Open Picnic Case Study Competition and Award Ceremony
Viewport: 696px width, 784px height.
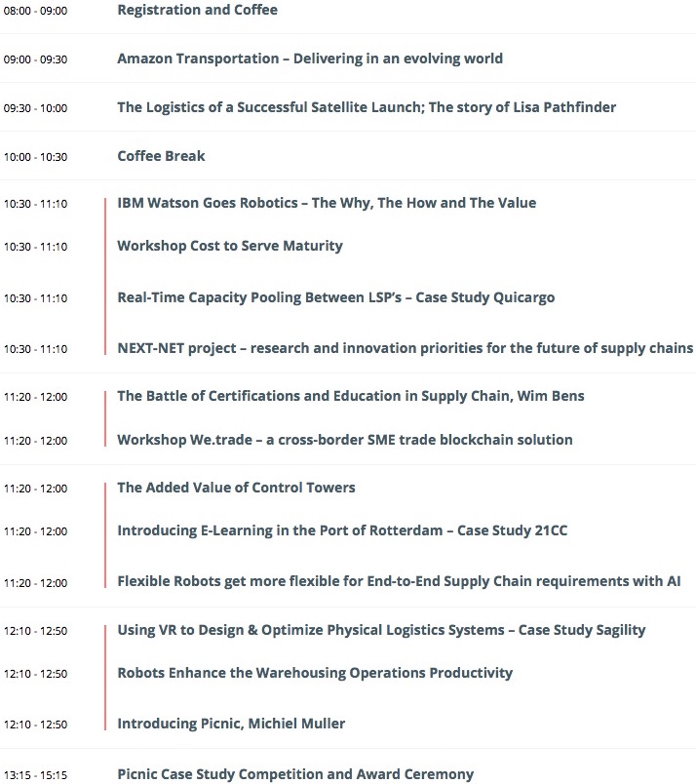click(x=295, y=774)
